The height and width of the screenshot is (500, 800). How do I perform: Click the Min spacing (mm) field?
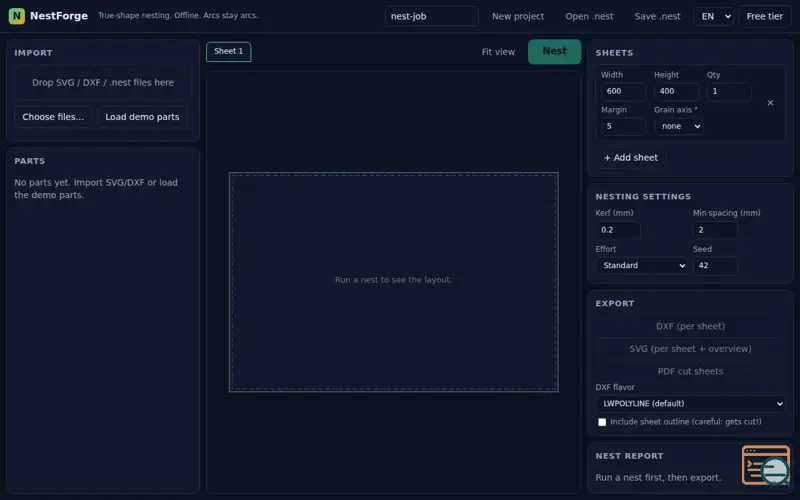pyautogui.click(x=715, y=230)
